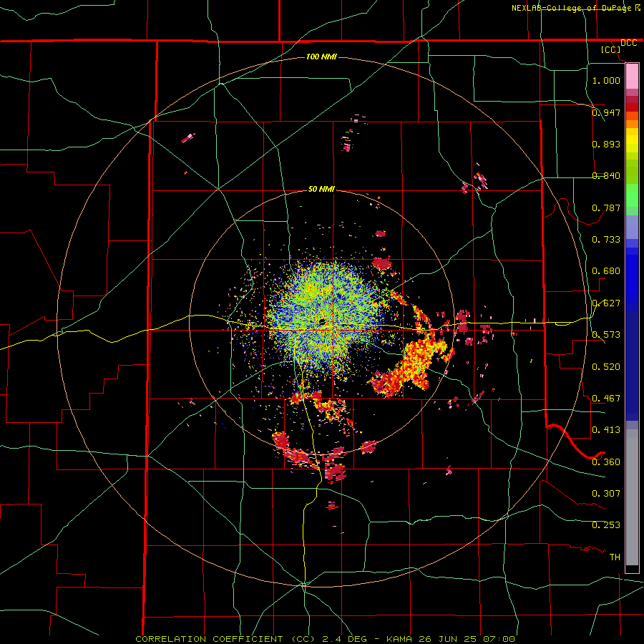This screenshot has height=644, width=644.
Task: Click the 0.360 legend value
Action: (x=606, y=462)
